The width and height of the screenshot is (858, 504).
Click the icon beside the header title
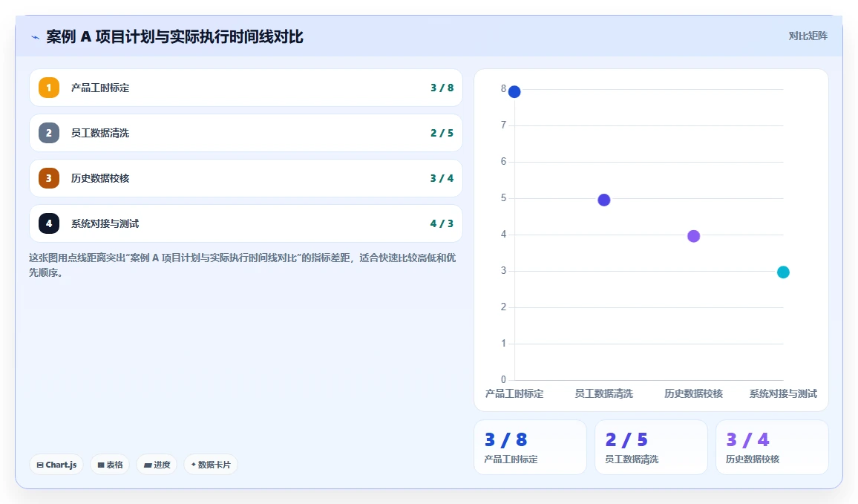pos(36,37)
